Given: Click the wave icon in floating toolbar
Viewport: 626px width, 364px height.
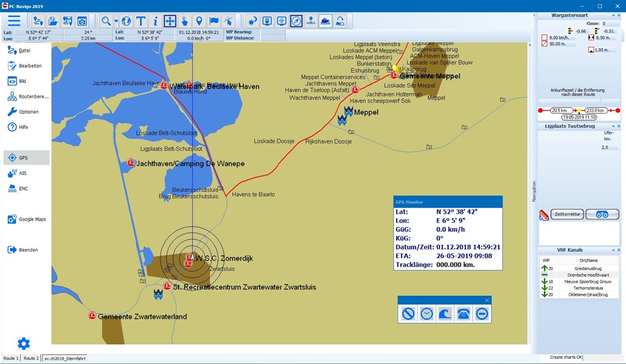Looking at the screenshot, I should point(445,314).
